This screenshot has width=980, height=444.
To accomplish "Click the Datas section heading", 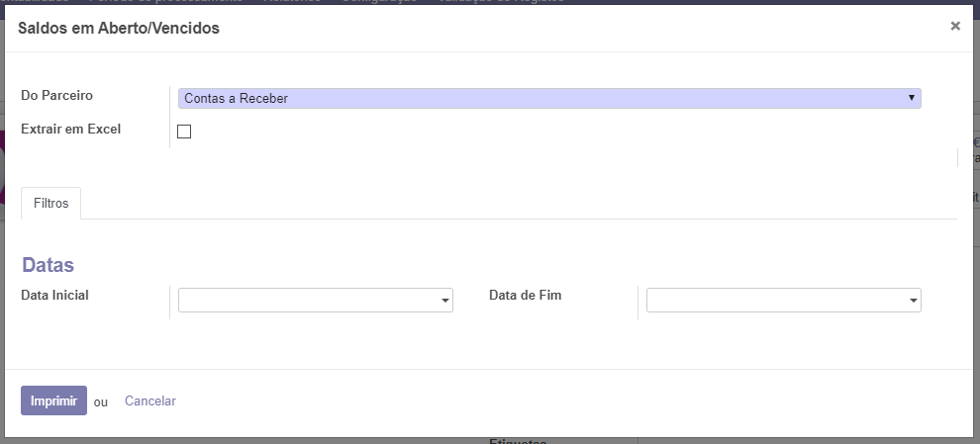I will coord(48,265).
